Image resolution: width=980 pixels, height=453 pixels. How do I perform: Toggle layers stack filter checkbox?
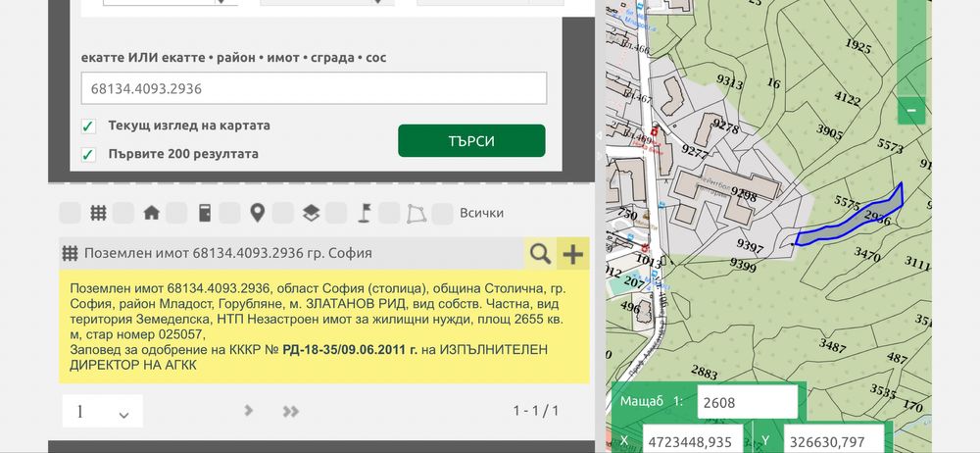pos(282,213)
